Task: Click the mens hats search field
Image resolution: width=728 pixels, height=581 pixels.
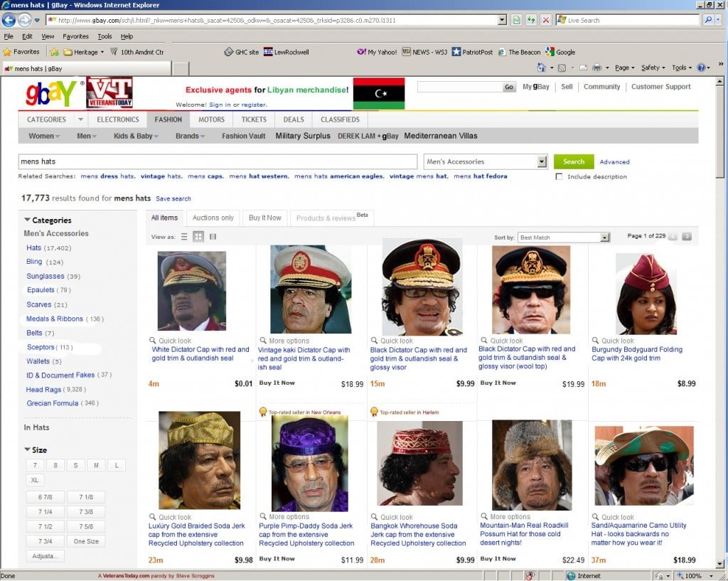Action: pyautogui.click(x=218, y=161)
